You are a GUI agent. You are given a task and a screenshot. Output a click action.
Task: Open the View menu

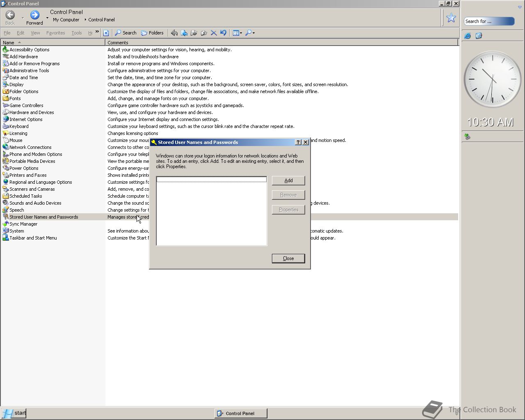[x=35, y=33]
